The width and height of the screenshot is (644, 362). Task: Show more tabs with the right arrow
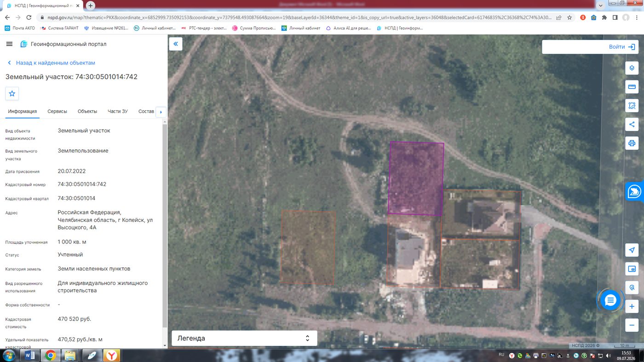[161, 112]
